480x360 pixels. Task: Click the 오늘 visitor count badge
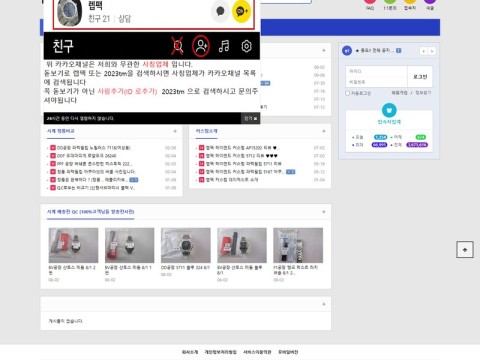point(380,137)
